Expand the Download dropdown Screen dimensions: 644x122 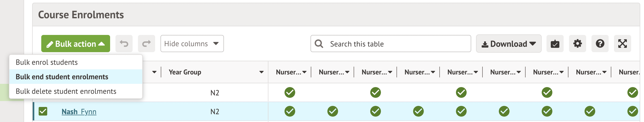click(508, 44)
